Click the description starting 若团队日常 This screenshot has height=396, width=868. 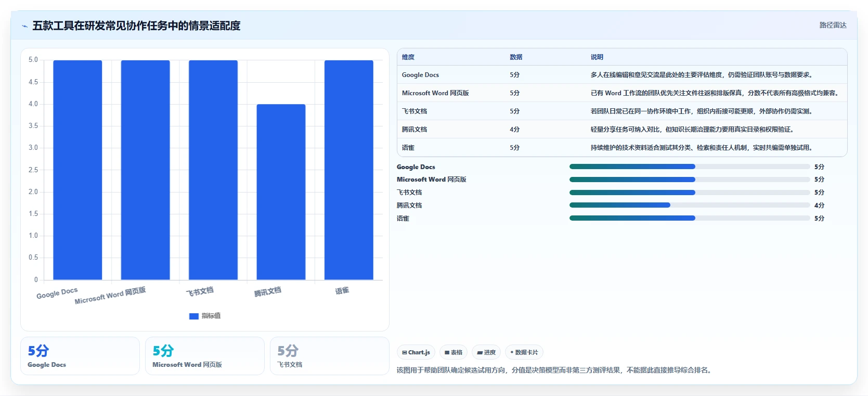[x=702, y=111]
